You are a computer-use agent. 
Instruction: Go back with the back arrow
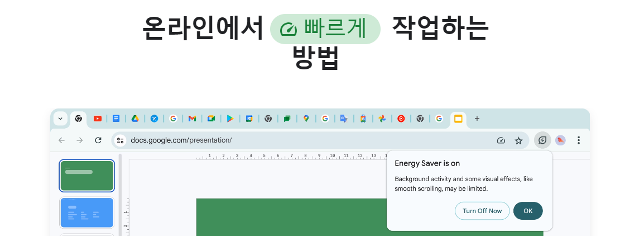coord(61,140)
